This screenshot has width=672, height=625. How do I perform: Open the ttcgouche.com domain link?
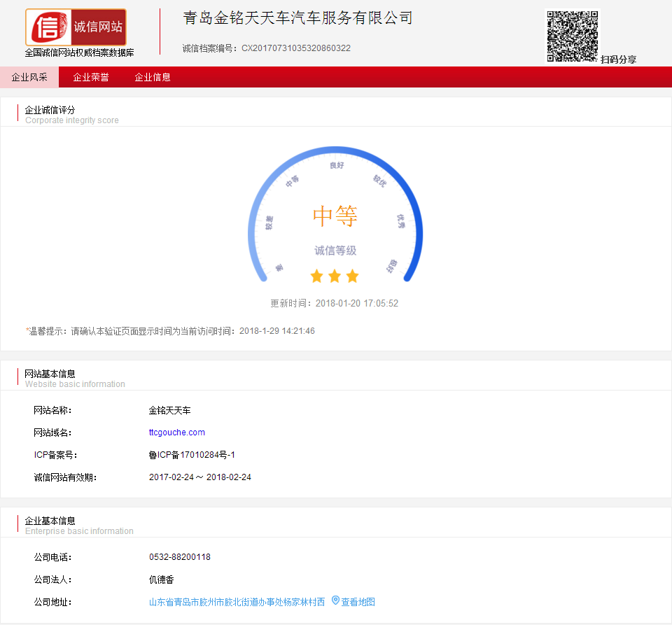point(177,433)
